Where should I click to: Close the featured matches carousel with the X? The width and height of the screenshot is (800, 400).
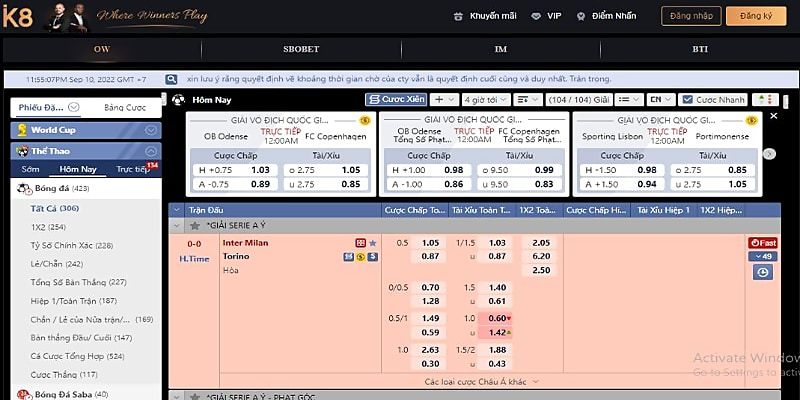point(773,116)
